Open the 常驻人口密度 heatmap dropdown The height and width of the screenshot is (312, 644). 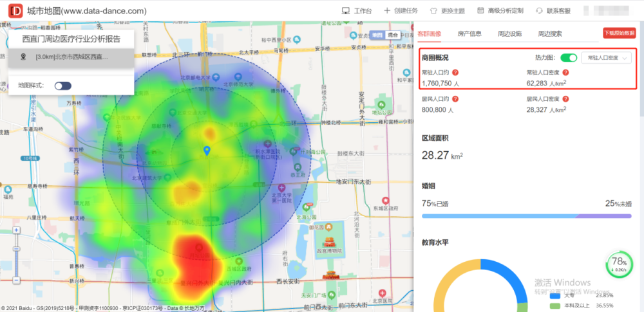(x=606, y=58)
